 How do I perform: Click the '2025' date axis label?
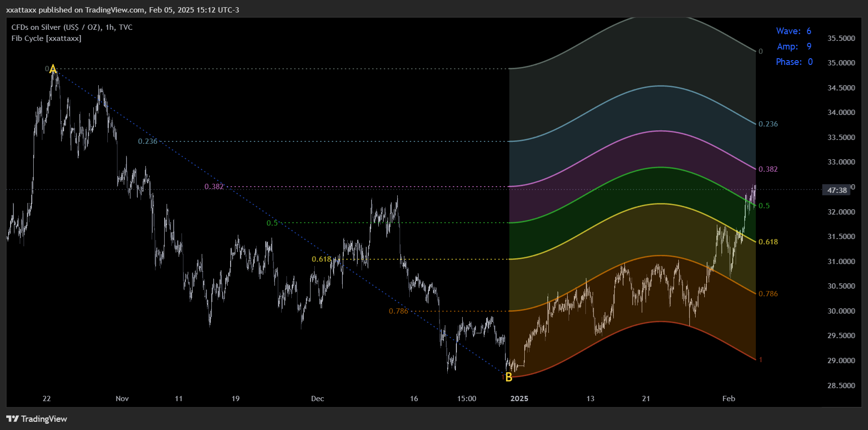pyautogui.click(x=519, y=398)
